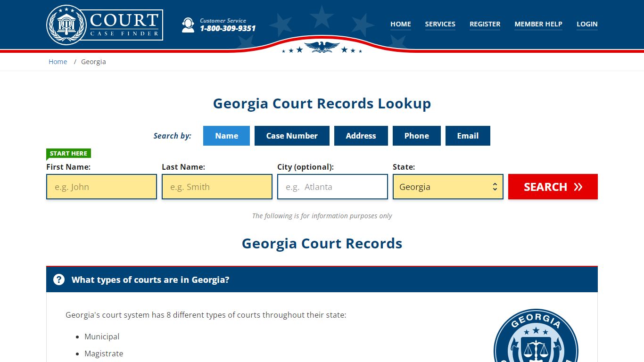
Task: Switch to Address search tab
Action: point(361,136)
